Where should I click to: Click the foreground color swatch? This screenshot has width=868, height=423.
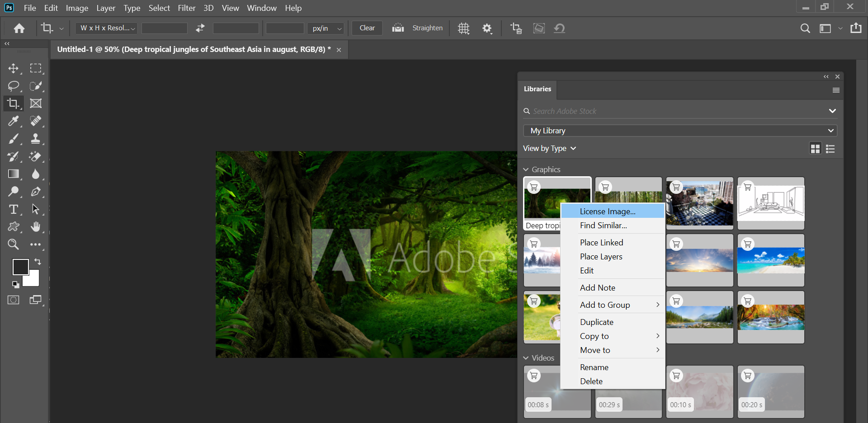click(x=20, y=267)
